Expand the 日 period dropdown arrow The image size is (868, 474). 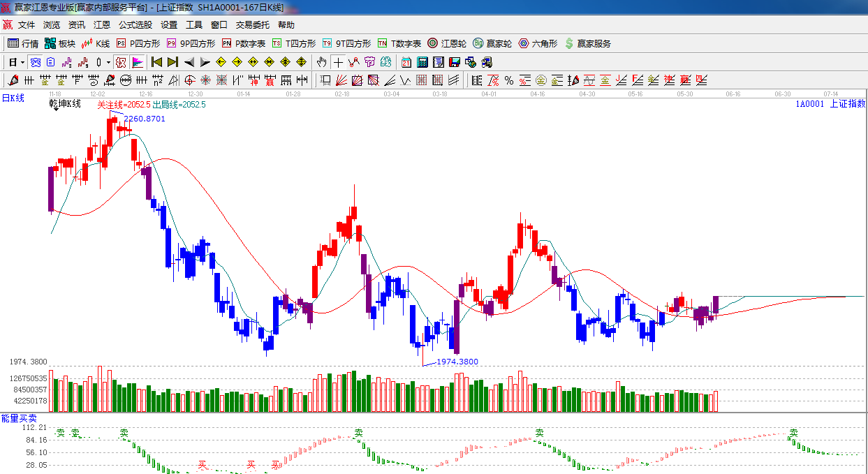(22, 62)
